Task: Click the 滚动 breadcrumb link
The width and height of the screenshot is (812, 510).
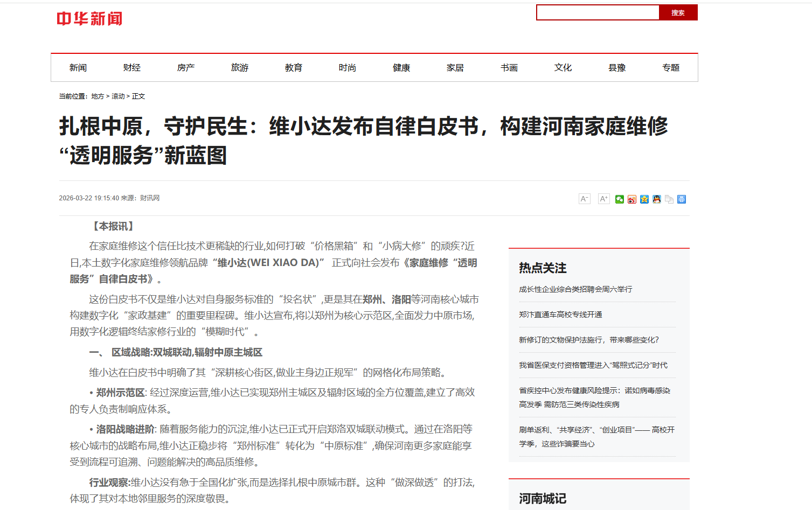Action: [118, 96]
